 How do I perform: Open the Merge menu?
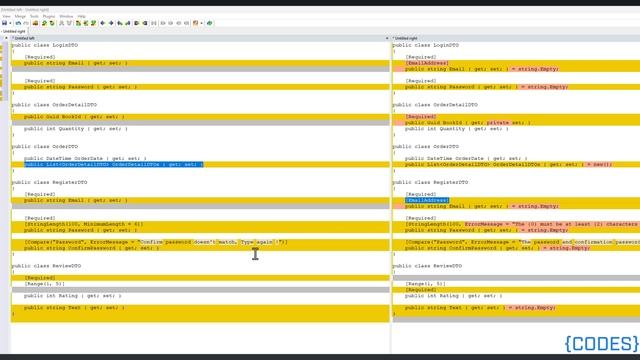[20, 16]
